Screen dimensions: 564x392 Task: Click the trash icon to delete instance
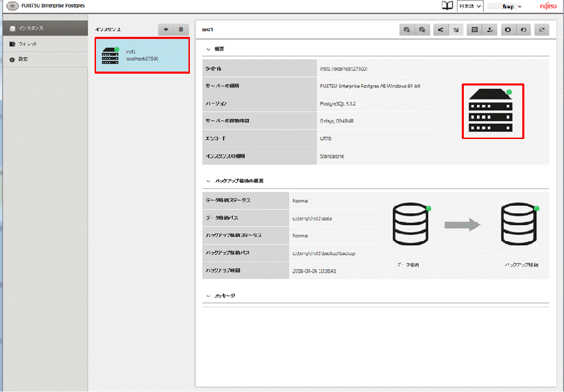182,29
